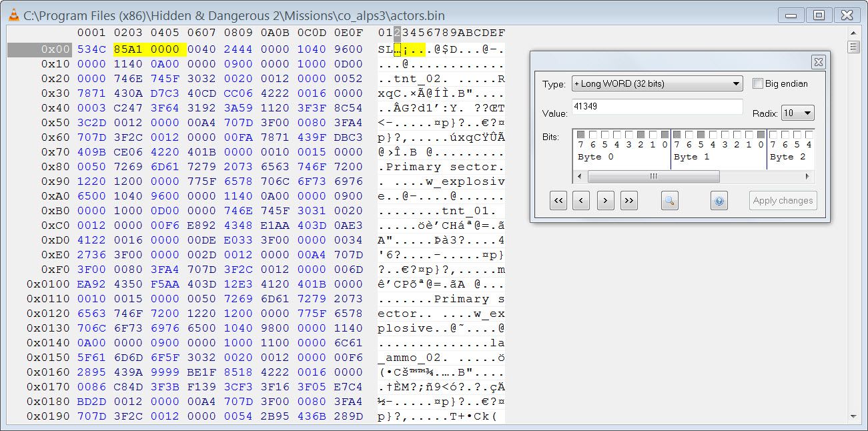
Task: Click highlighted hex value 85A1 in first row
Action: 128,49
